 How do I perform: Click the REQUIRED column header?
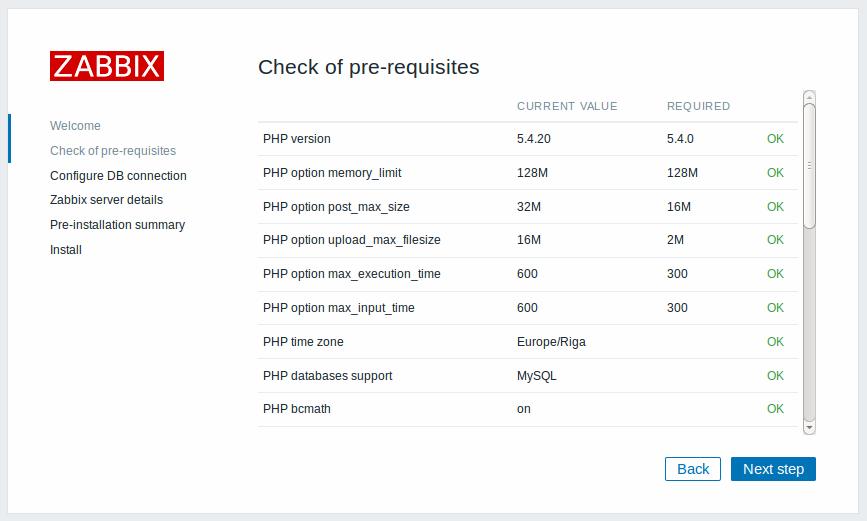pos(698,106)
